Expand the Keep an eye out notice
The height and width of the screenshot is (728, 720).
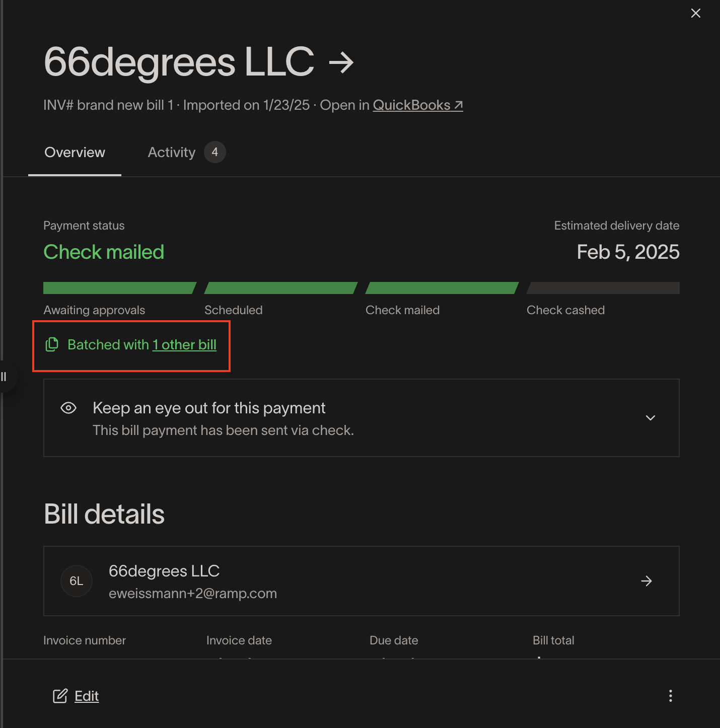pyautogui.click(x=651, y=418)
